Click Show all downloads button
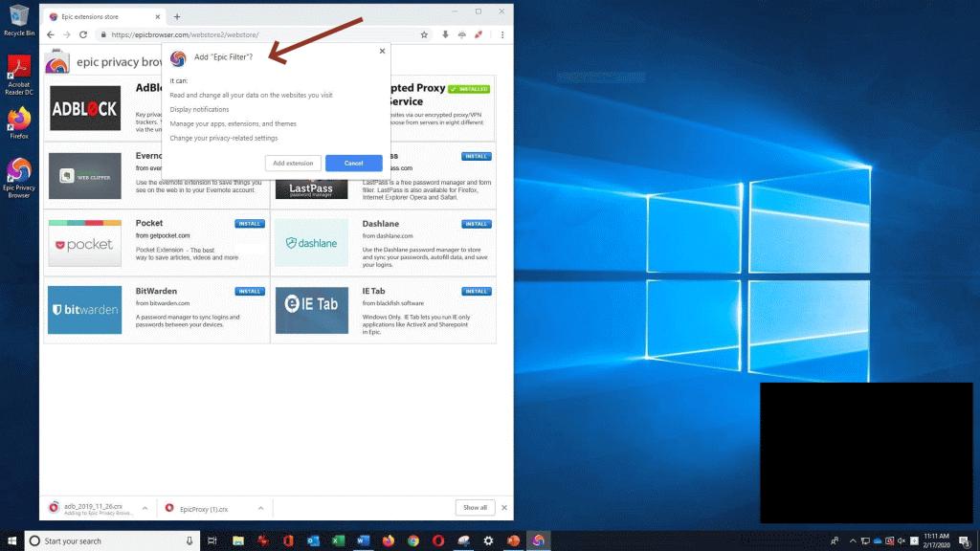 tap(475, 508)
